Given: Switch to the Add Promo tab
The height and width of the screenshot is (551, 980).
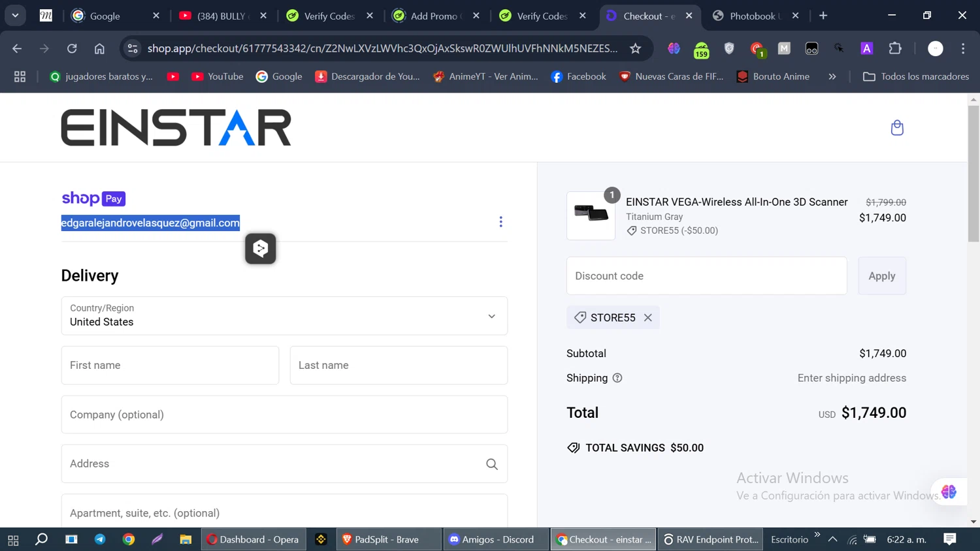Looking at the screenshot, I should click(436, 16).
